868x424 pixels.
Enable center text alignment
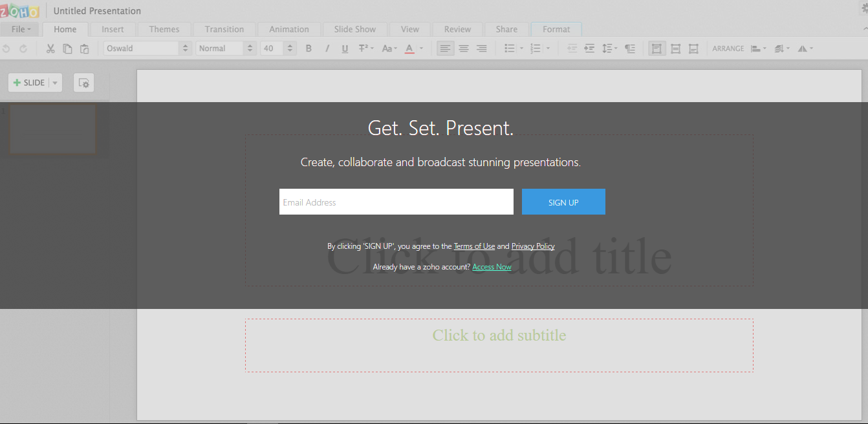pyautogui.click(x=464, y=48)
